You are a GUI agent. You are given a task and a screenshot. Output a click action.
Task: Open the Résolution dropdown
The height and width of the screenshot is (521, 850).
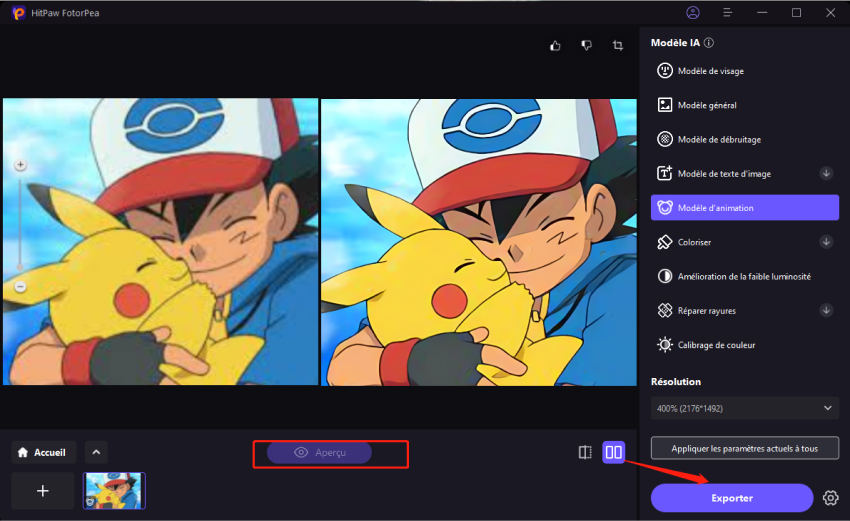pyautogui.click(x=745, y=408)
